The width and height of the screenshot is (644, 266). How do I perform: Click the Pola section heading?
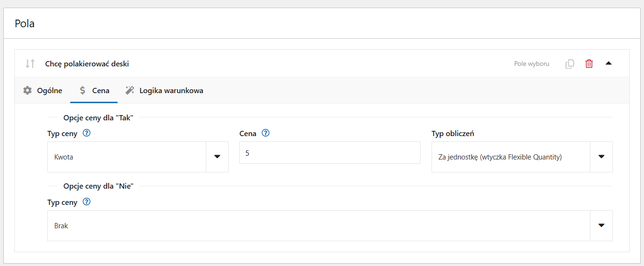[24, 23]
